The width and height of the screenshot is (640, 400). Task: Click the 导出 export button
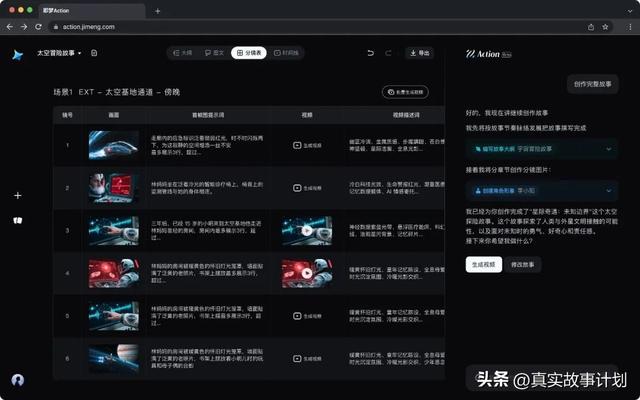[x=420, y=53]
